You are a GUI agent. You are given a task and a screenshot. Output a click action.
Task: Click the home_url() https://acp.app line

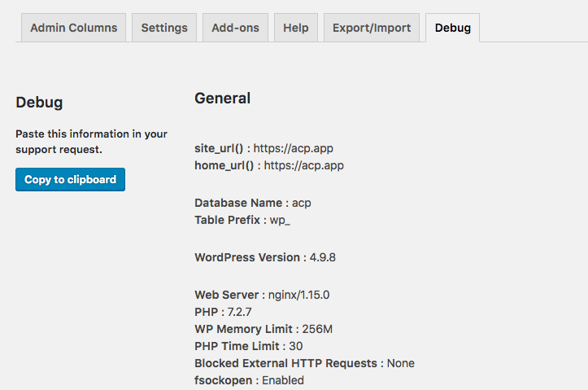tap(269, 165)
